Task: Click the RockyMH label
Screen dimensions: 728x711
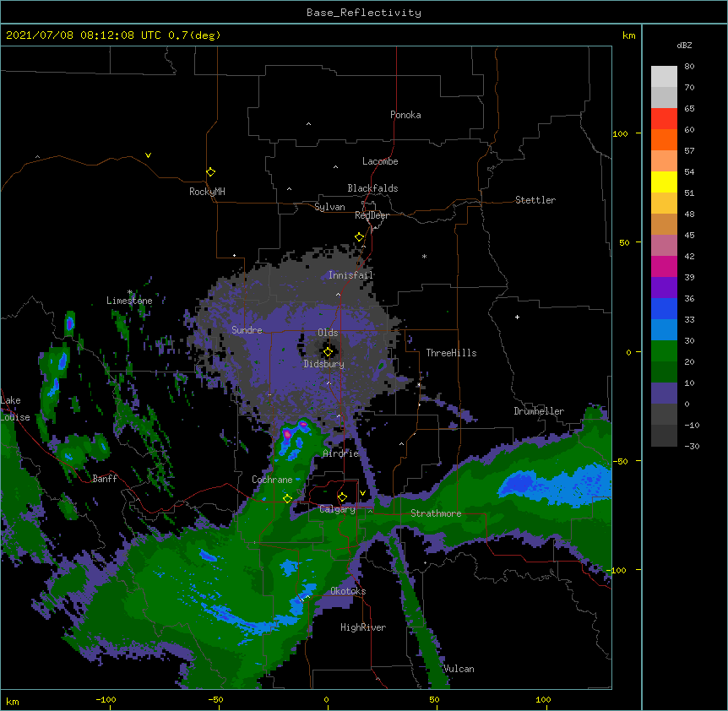Action: pos(207,192)
